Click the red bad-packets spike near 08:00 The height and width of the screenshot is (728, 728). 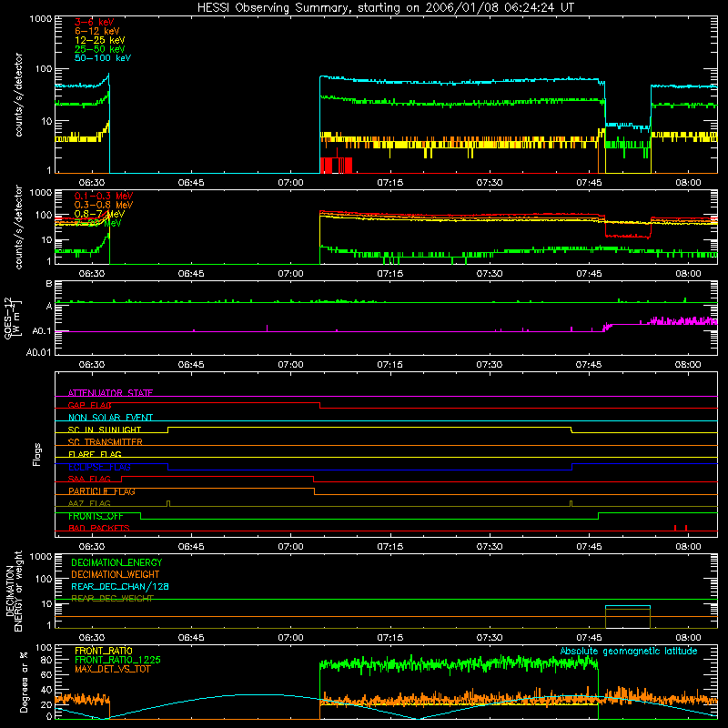coord(686,528)
